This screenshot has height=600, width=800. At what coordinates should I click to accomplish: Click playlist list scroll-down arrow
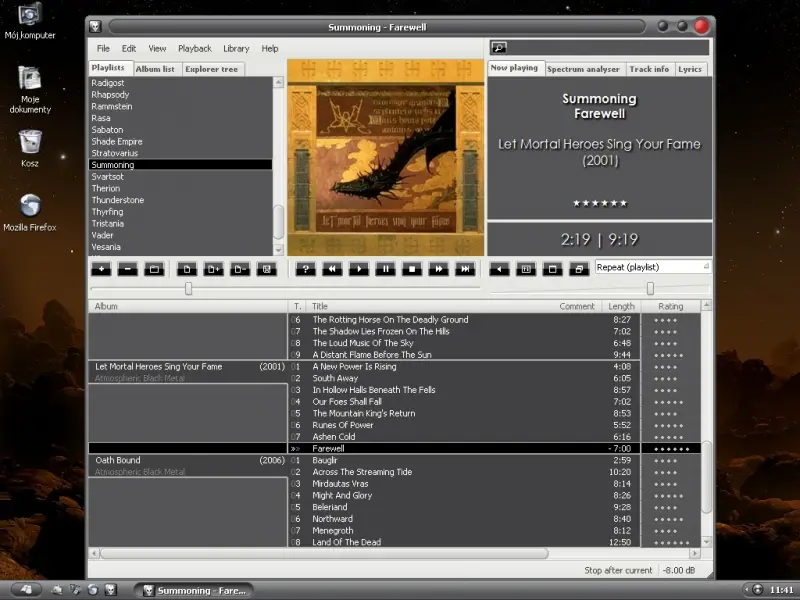[279, 249]
